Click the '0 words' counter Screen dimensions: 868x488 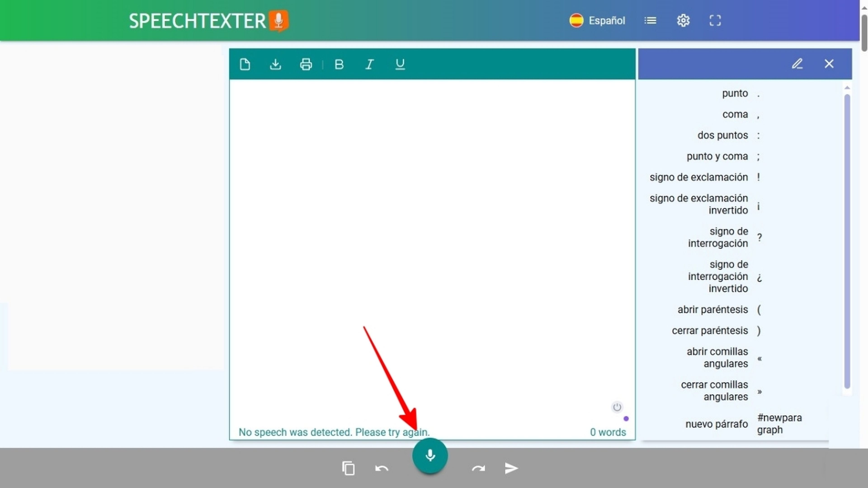coord(608,432)
